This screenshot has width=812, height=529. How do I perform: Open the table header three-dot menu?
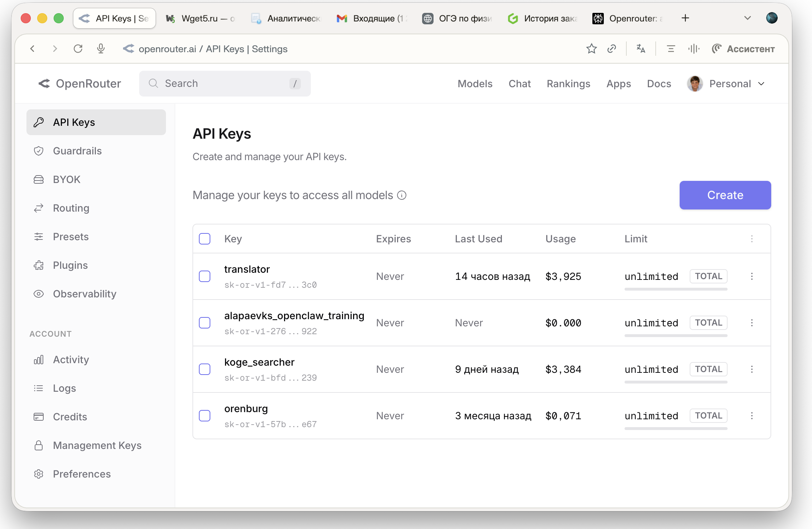click(752, 239)
